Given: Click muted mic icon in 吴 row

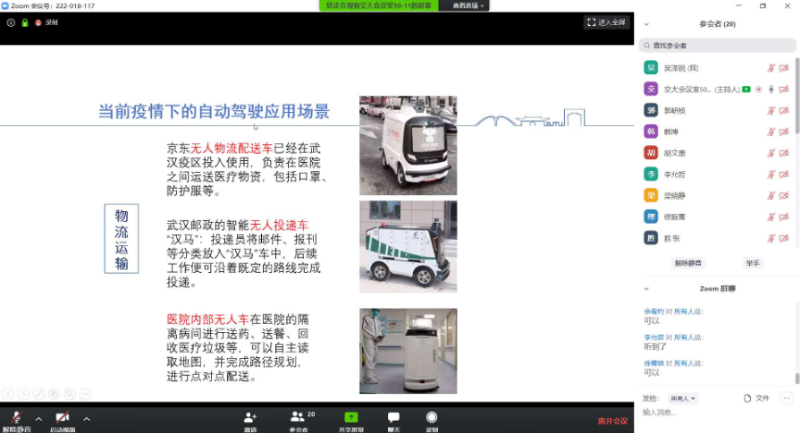Looking at the screenshot, I should [771, 68].
